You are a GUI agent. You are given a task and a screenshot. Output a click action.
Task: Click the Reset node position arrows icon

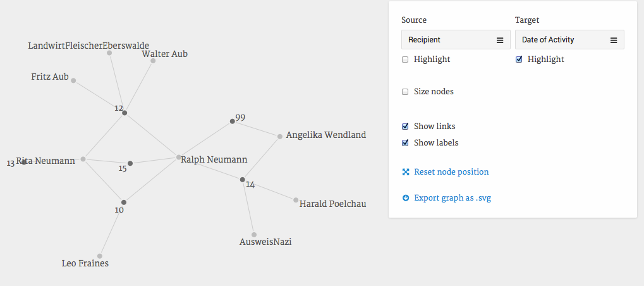pos(406,172)
